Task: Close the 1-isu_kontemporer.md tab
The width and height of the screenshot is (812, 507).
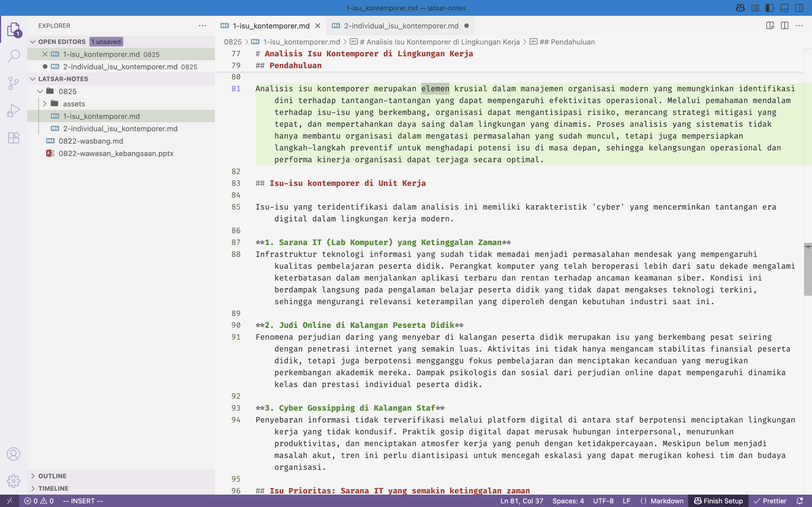Action: point(317,26)
